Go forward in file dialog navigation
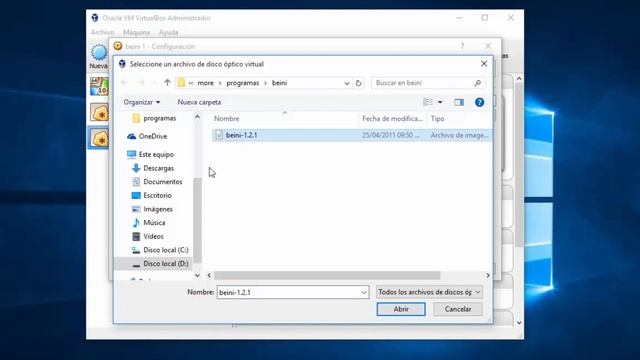The width and height of the screenshot is (640, 360). point(141,83)
